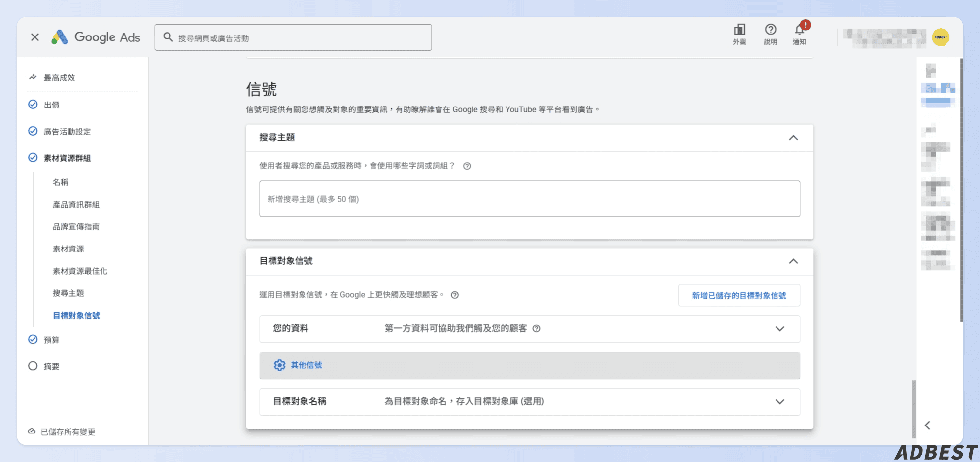Click the gear icon for 其他信號
The width and height of the screenshot is (980, 462).
279,365
